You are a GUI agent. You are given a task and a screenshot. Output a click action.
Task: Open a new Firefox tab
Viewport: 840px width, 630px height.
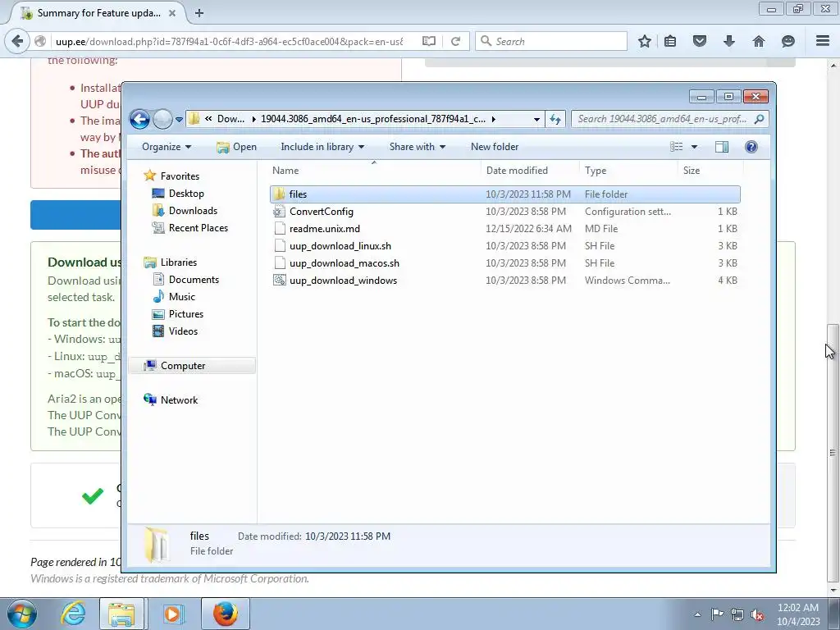199,13
